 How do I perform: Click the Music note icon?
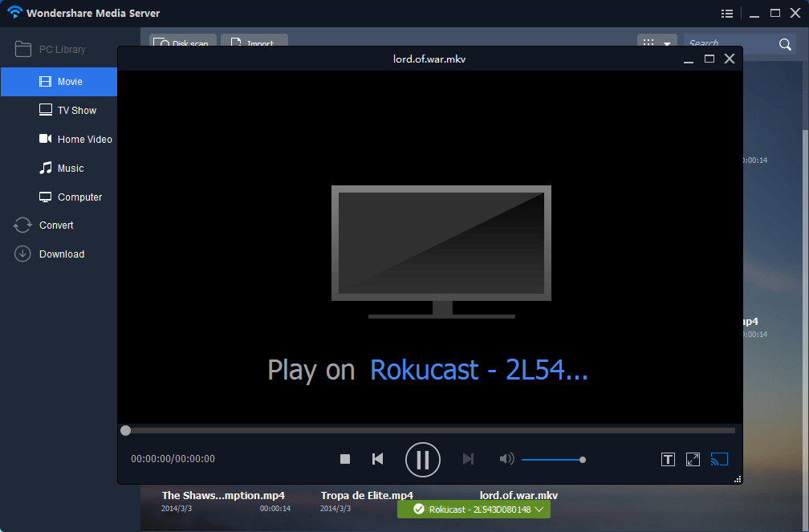pyautogui.click(x=46, y=168)
